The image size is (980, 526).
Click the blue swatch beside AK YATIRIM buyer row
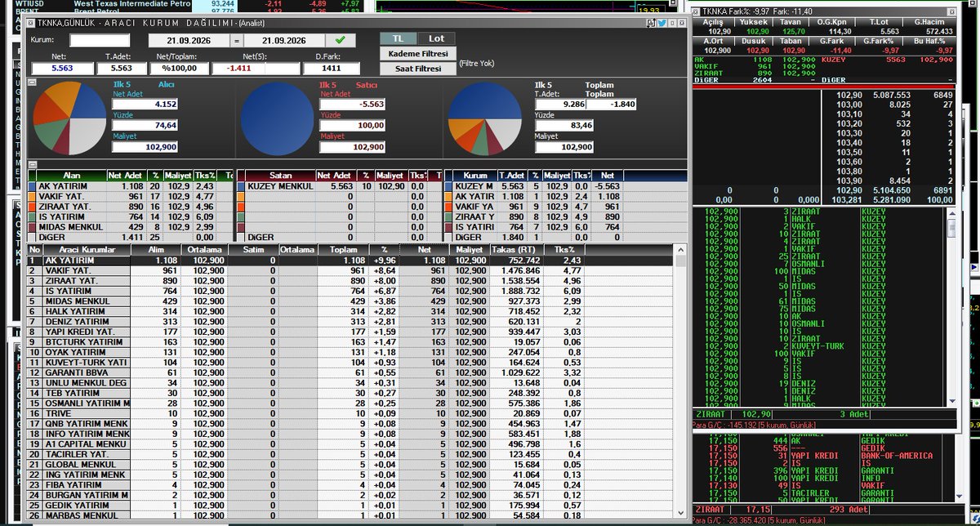33,186
